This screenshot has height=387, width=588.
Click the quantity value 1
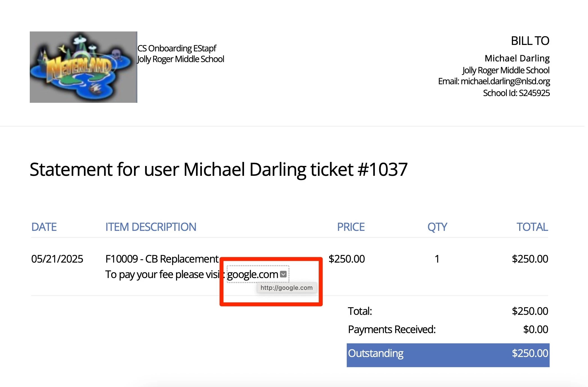pyautogui.click(x=437, y=259)
